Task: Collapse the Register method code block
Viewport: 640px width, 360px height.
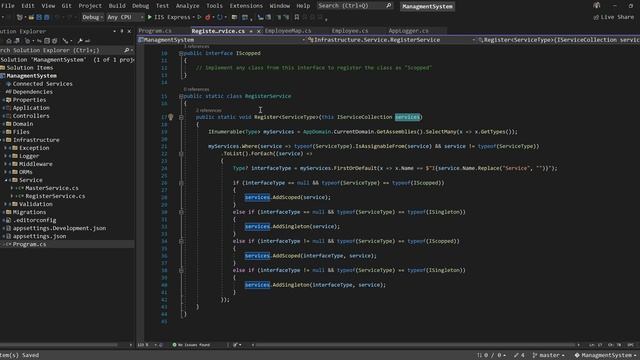Action: click(181, 117)
